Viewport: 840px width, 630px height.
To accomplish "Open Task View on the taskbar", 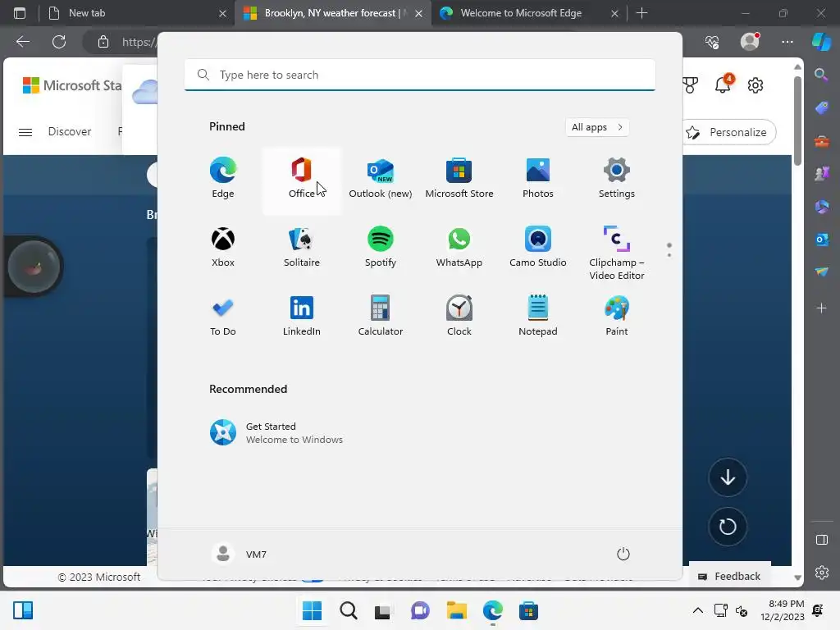I will tap(383, 610).
